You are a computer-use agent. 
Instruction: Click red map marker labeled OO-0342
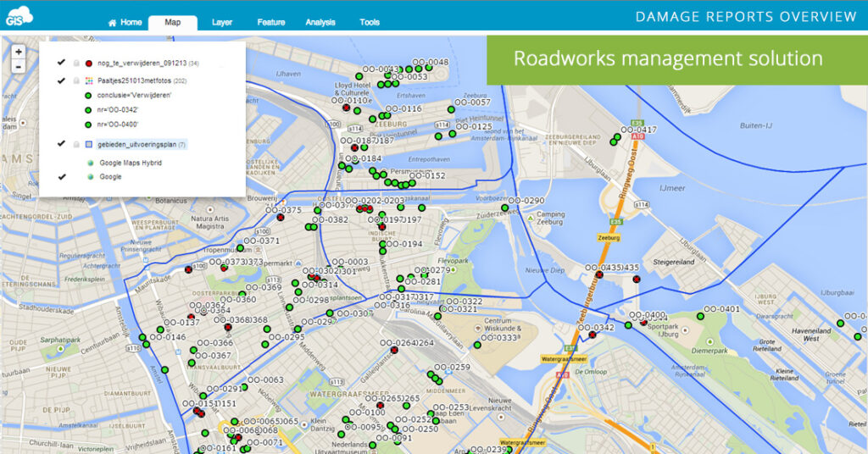pyautogui.click(x=593, y=335)
